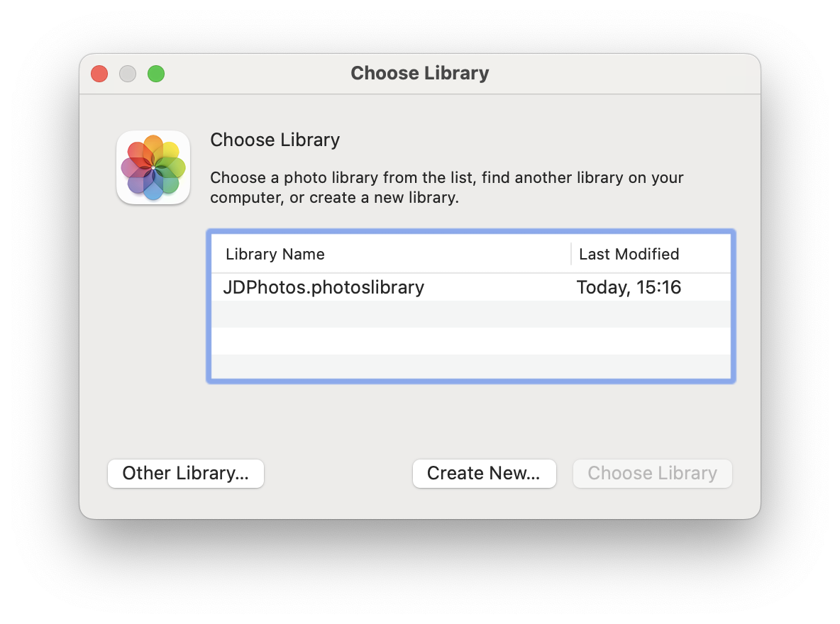Click the red close window button
Viewport: 840px width, 624px height.
pos(99,73)
